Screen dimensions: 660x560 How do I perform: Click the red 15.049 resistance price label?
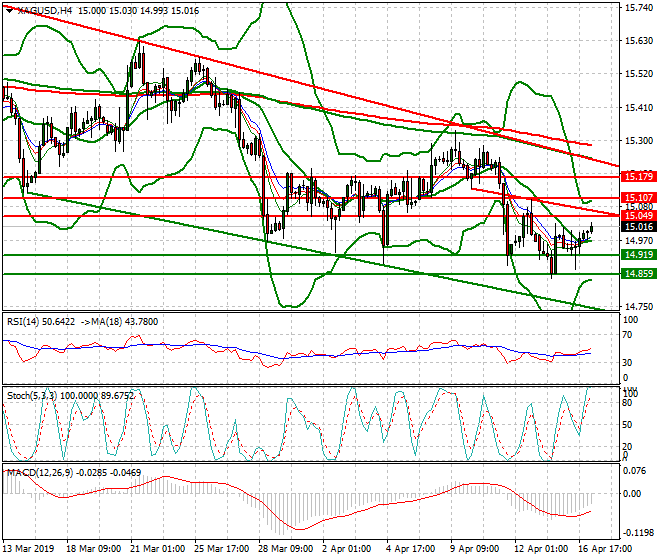pyautogui.click(x=639, y=216)
